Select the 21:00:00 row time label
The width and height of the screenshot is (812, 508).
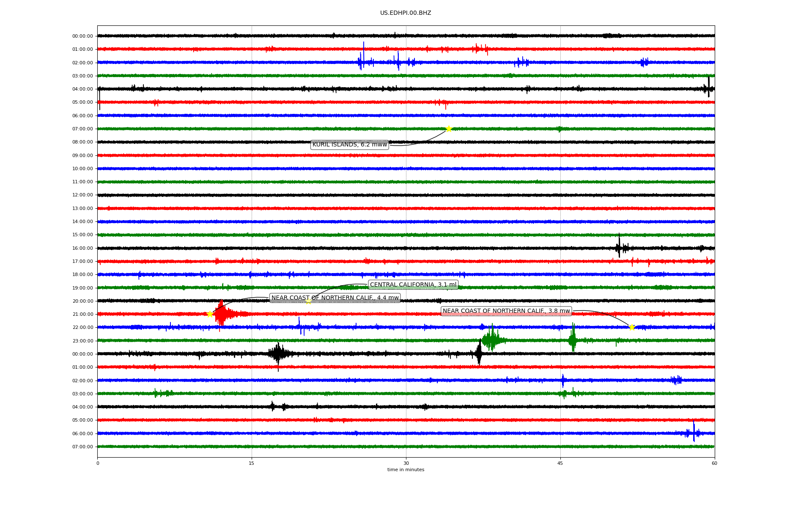pyautogui.click(x=82, y=314)
